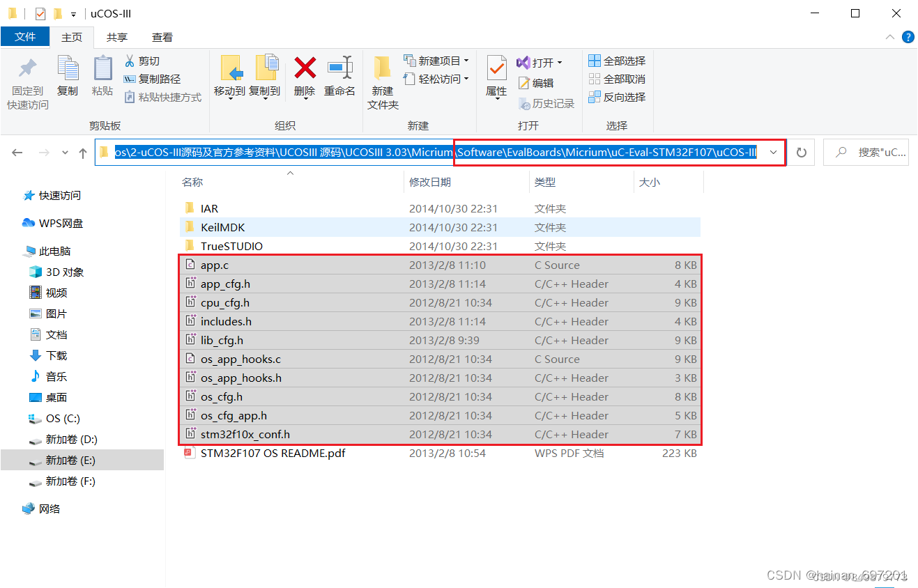Switch to the Share ribbon tab

pos(117,37)
